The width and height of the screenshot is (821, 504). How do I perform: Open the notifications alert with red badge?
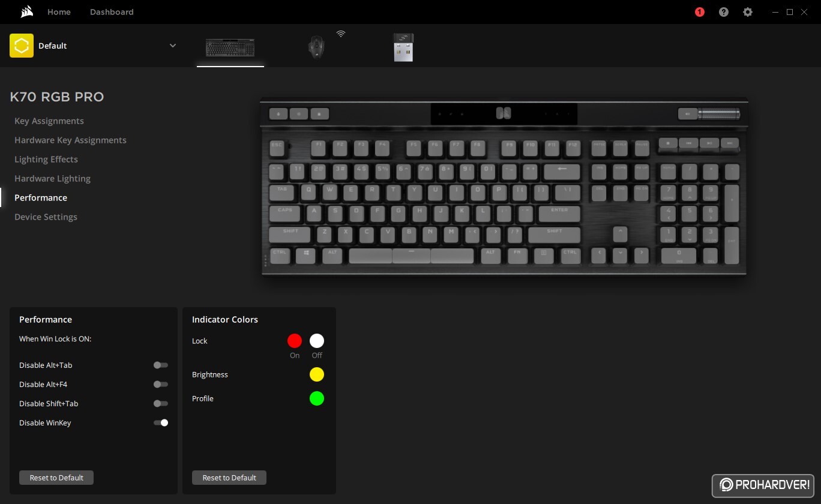[700, 12]
